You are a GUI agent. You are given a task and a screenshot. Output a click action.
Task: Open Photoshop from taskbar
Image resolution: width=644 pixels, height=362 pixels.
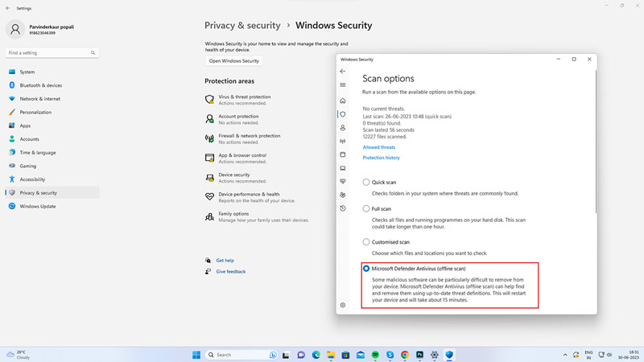[419, 355]
